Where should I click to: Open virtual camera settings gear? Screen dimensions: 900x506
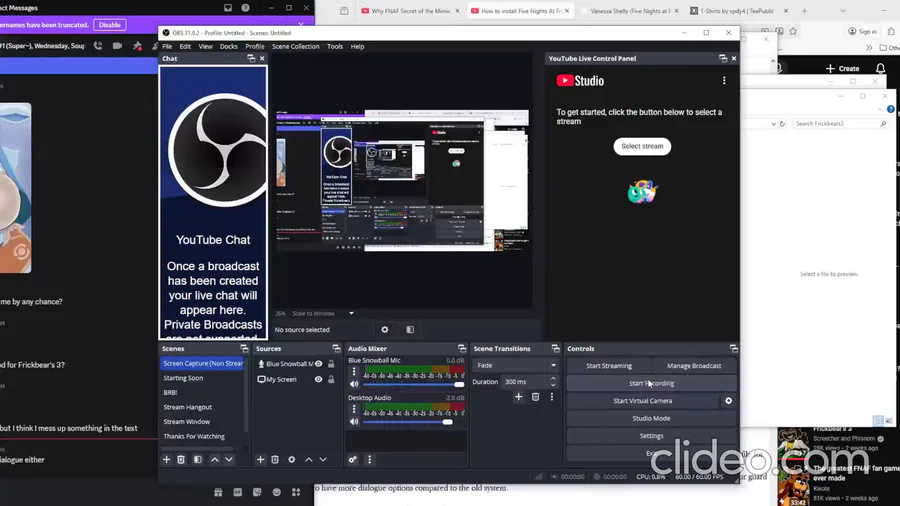(x=728, y=400)
